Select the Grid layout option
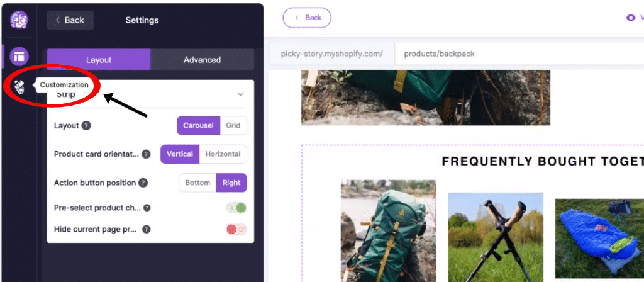The height and width of the screenshot is (282, 644). click(x=233, y=126)
